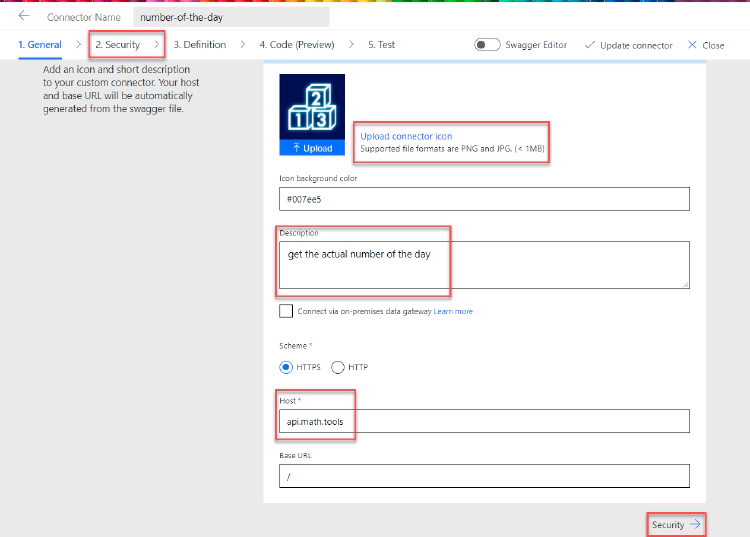Click the Close label
The height and width of the screenshot is (537, 750).
(x=713, y=45)
